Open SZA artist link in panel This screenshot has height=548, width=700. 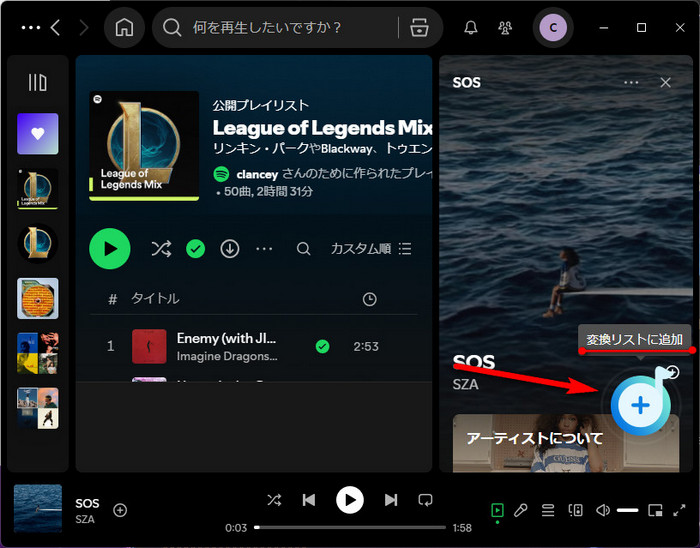click(466, 384)
